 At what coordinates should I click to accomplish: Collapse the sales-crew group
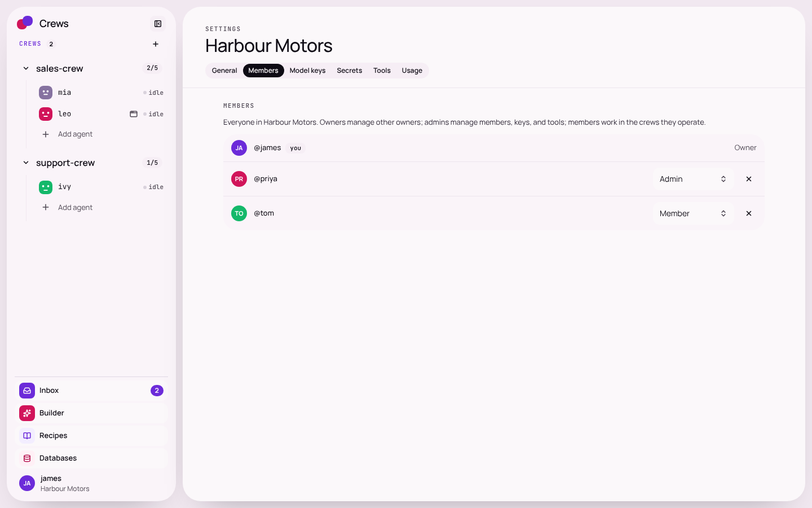(x=26, y=68)
